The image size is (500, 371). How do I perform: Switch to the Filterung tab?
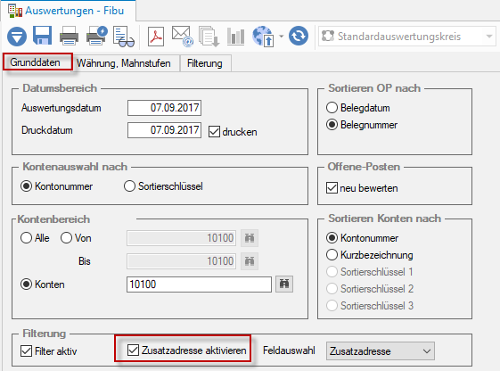pyautogui.click(x=205, y=63)
